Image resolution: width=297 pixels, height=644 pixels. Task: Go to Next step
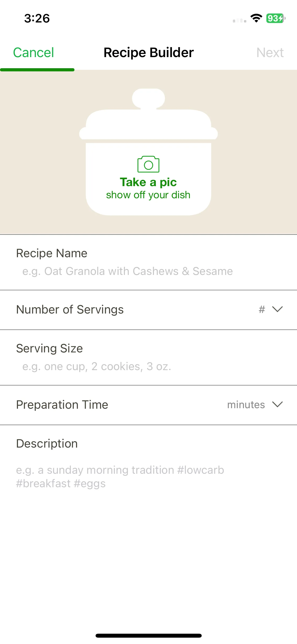coord(270,52)
